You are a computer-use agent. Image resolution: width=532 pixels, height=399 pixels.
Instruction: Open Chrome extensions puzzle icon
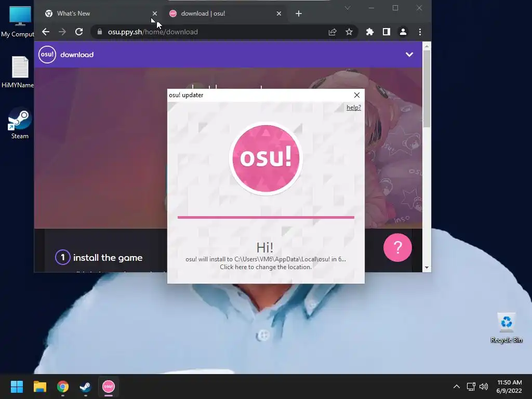(370, 32)
